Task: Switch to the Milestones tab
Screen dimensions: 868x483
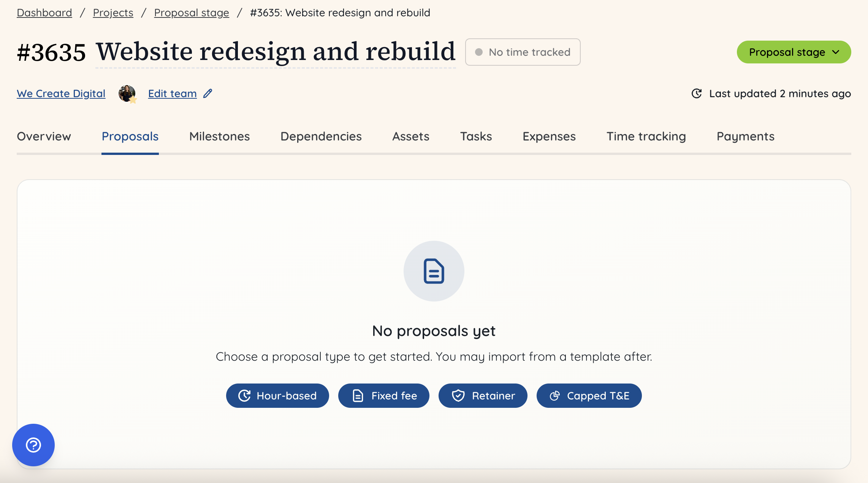Action: 219,136
